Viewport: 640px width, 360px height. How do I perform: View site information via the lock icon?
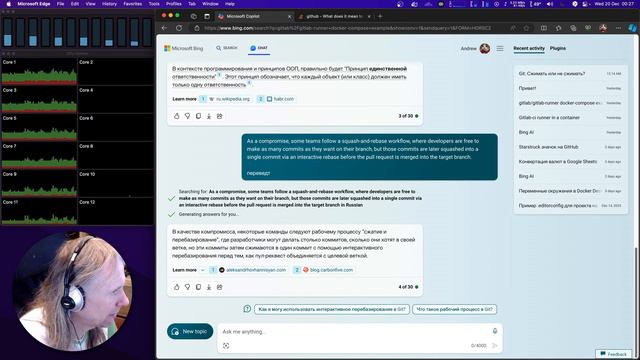click(197, 28)
